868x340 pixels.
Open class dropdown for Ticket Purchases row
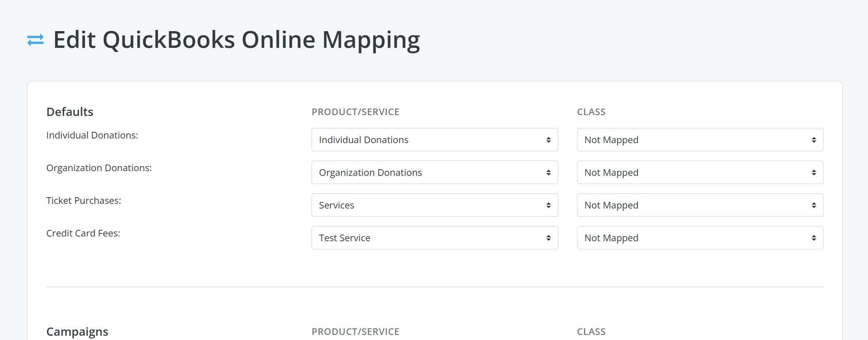(700, 205)
